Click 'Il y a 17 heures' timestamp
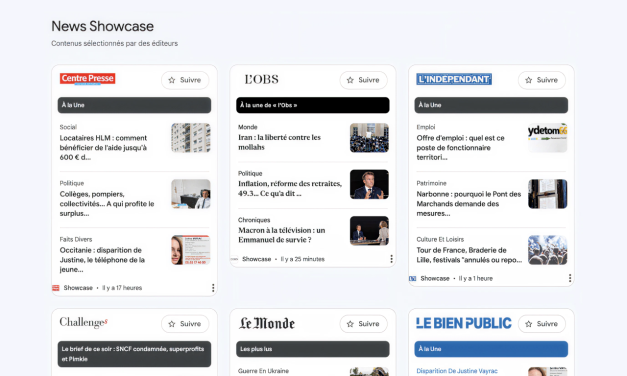 [x=122, y=288]
